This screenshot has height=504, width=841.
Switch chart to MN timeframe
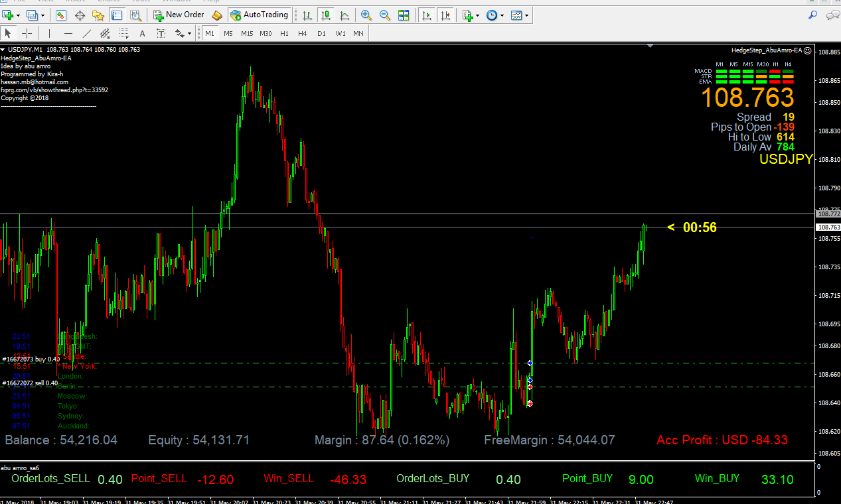point(358,33)
